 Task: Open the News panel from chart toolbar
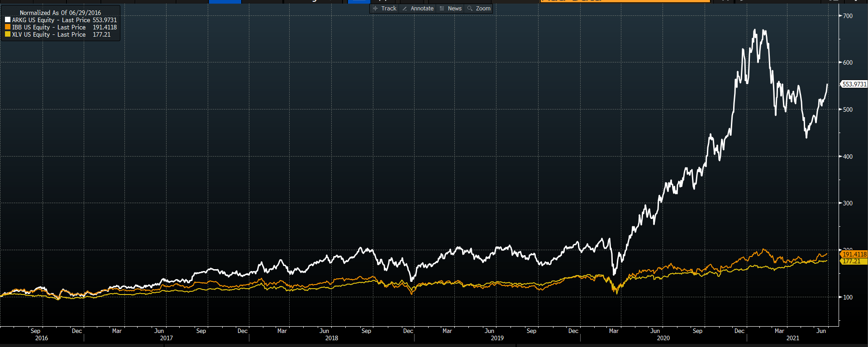coord(451,9)
